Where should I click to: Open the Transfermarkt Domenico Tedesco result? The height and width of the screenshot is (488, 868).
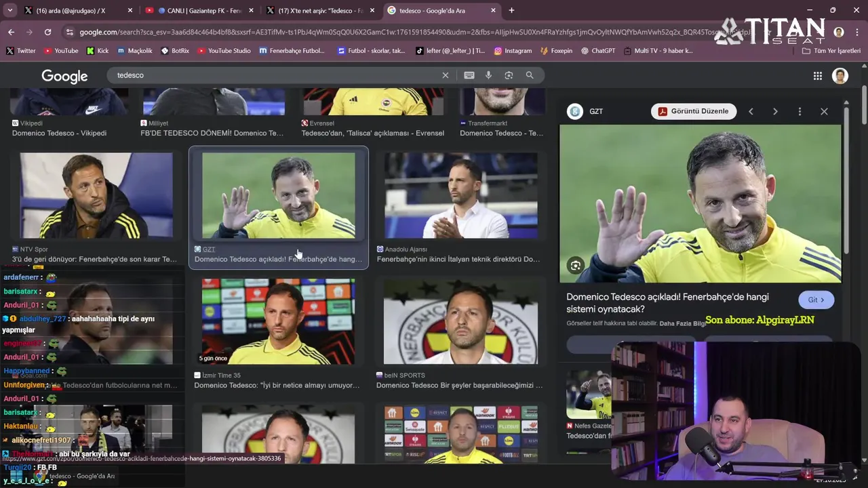tap(502, 133)
